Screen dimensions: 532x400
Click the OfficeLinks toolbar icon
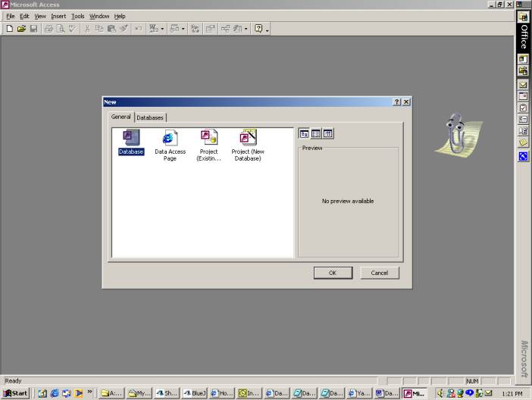point(154,29)
